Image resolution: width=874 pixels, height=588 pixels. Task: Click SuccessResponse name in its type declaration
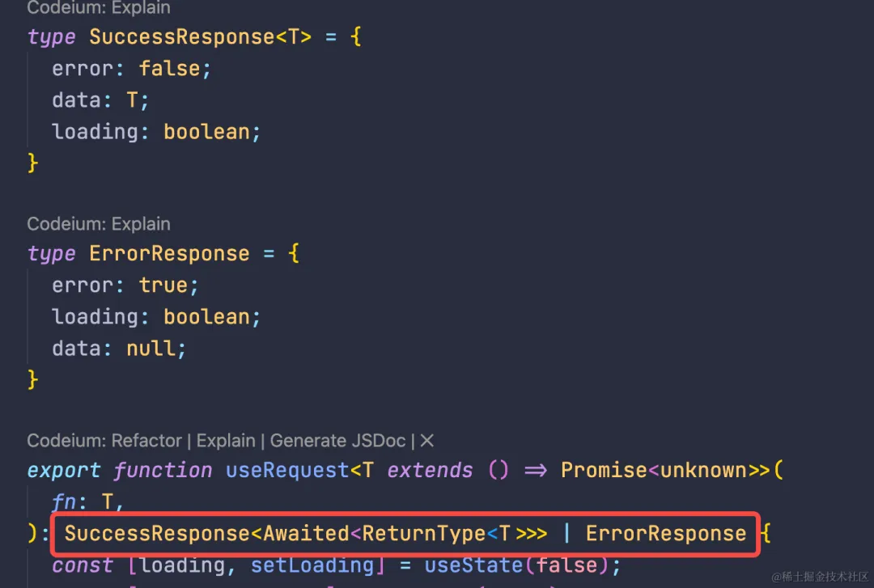181,37
